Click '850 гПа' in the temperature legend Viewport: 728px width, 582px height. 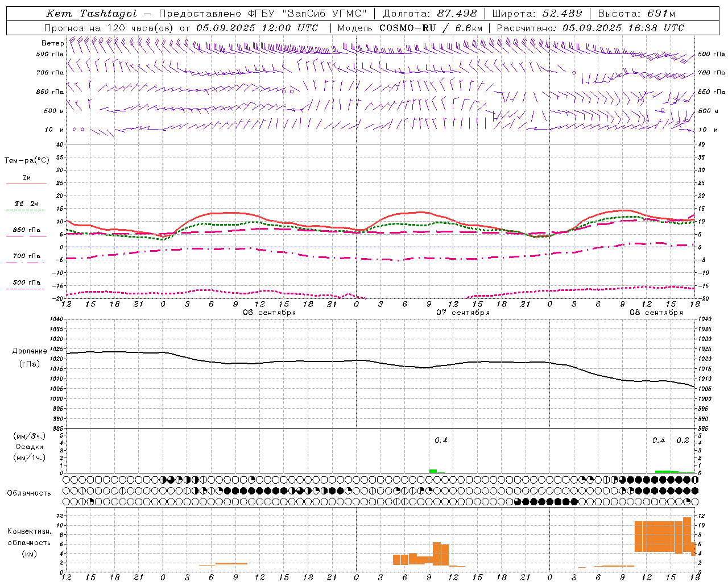[27, 230]
